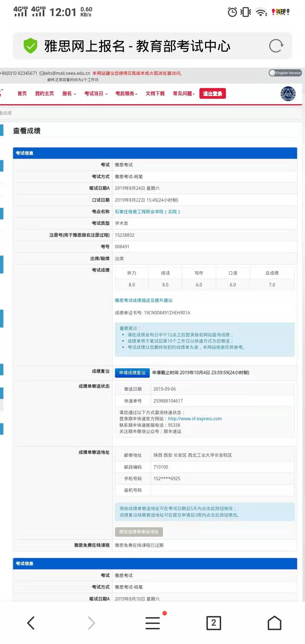305x644 pixels.
Task: Click the email envelope icon
Action: pos(42,73)
